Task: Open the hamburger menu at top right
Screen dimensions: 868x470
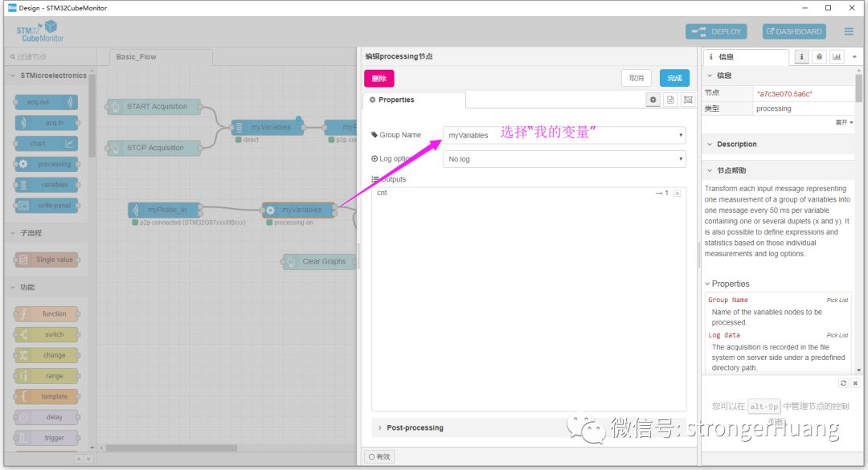Action: pyautogui.click(x=849, y=31)
